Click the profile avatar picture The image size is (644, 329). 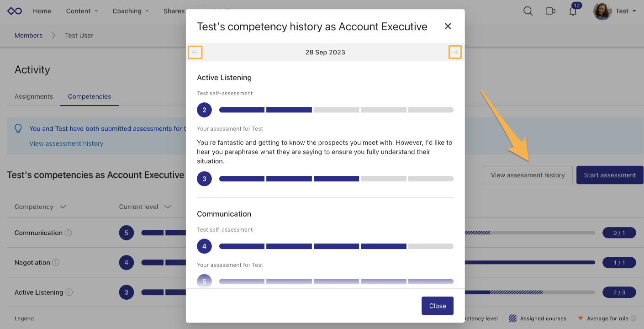click(602, 11)
